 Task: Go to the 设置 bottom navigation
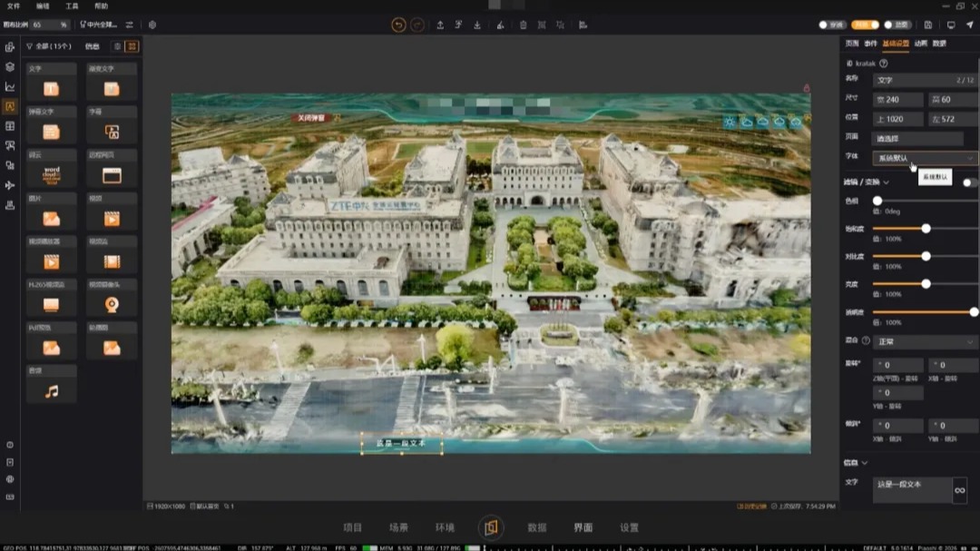click(630, 527)
